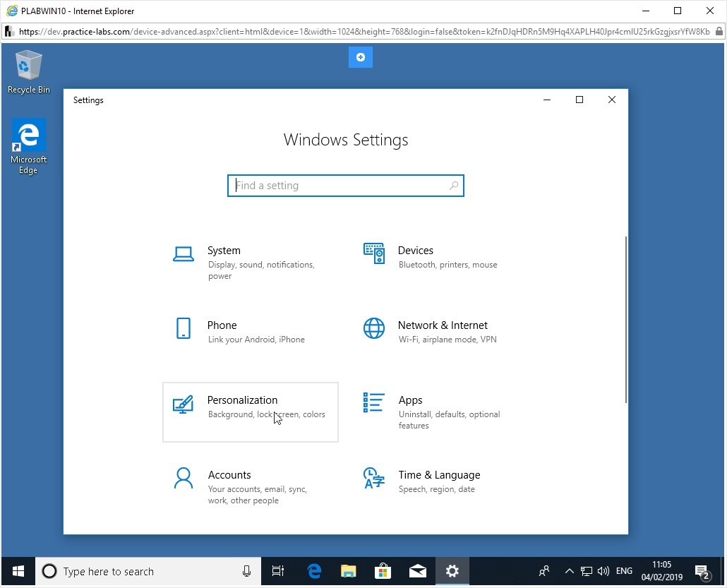Click the 'Uninstall, defaults, optional features' description
The image size is (727, 588).
pos(450,420)
